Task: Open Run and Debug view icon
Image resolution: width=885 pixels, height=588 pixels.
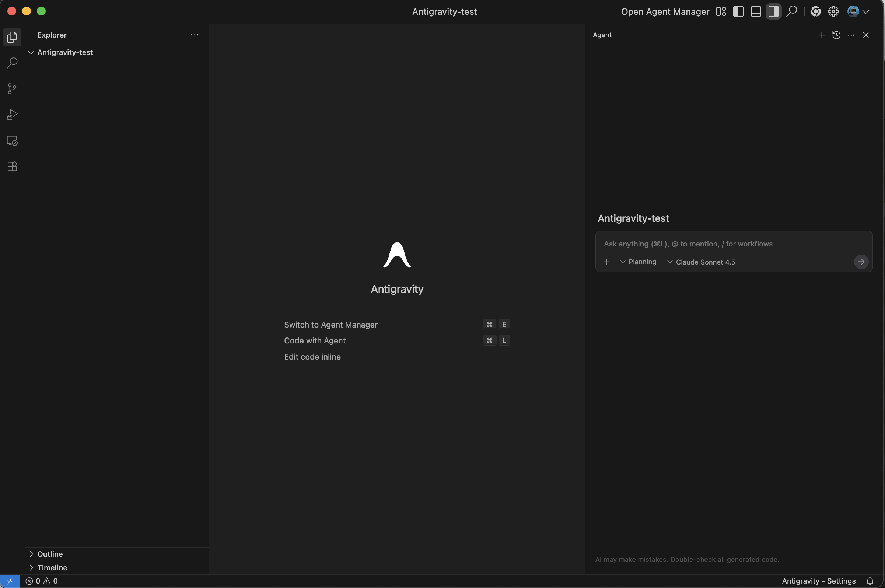Action: (12, 114)
